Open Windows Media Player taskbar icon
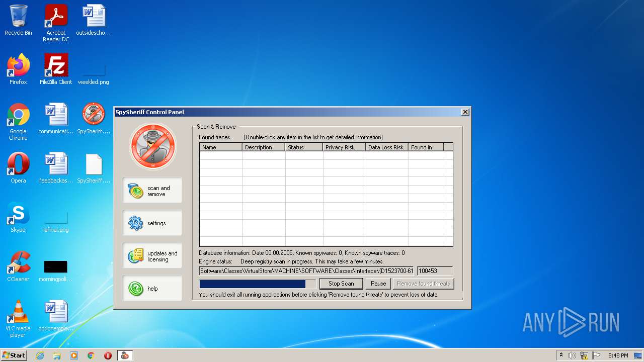Image resolution: width=644 pixels, height=362 pixels. [74, 355]
